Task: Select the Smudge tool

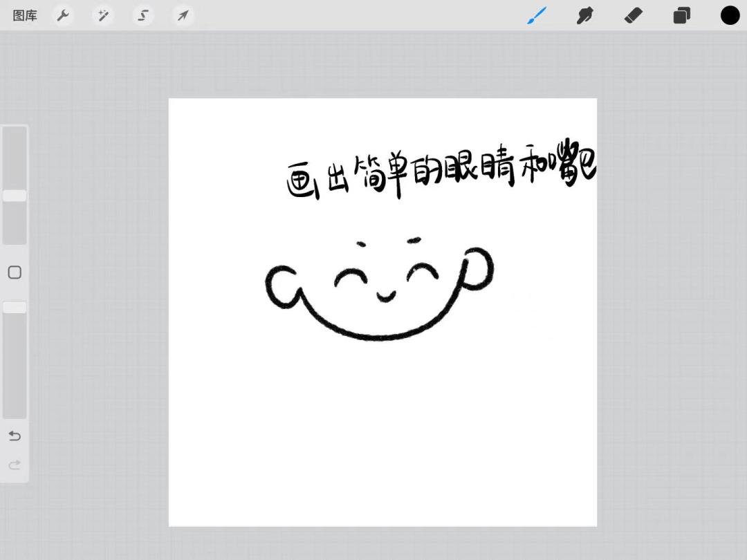Action: 584,15
